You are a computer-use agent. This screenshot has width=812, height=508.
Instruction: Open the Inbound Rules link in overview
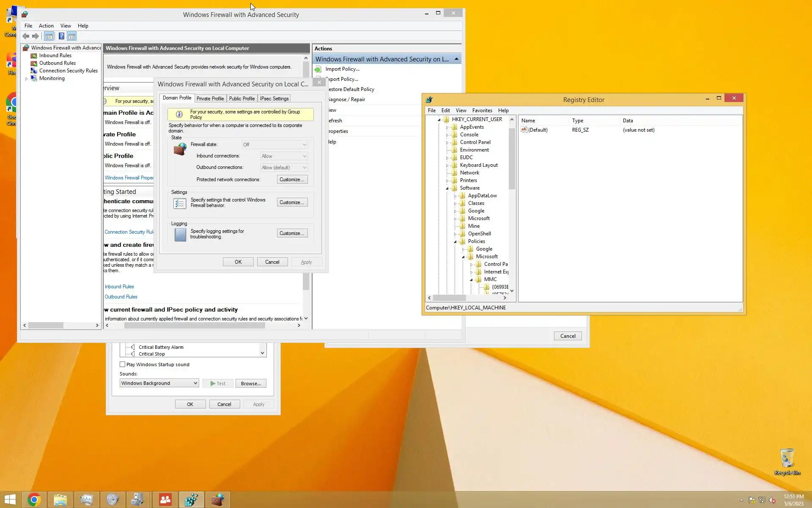point(119,287)
